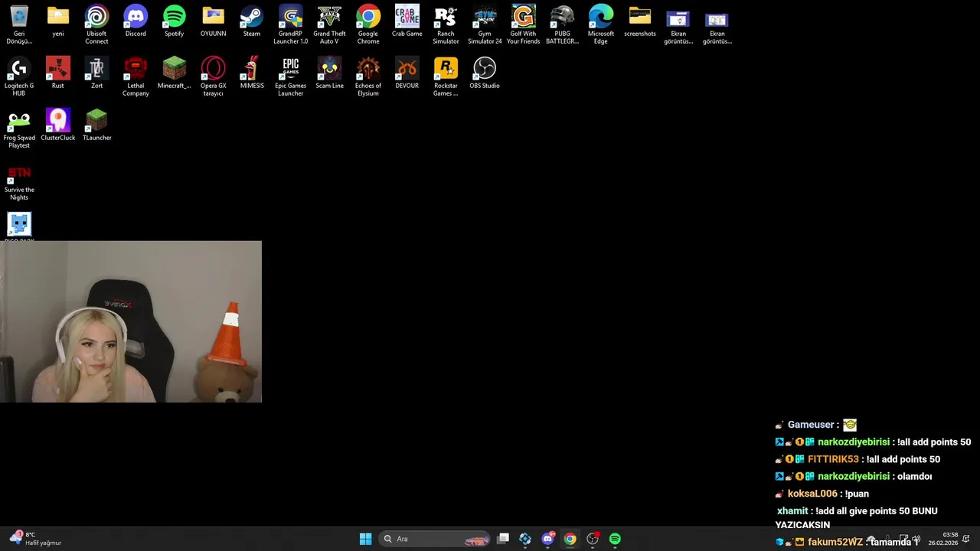This screenshot has height=551, width=980.
Task: Open Logitech G HUB shortcut
Action: pos(19,77)
